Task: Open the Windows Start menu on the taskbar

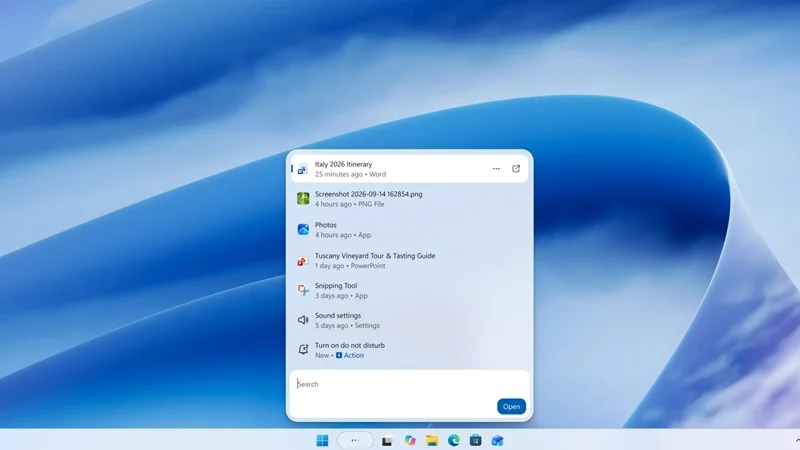Action: (322, 440)
